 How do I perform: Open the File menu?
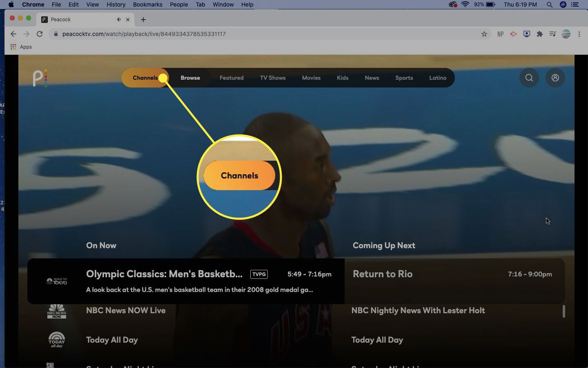pos(56,4)
